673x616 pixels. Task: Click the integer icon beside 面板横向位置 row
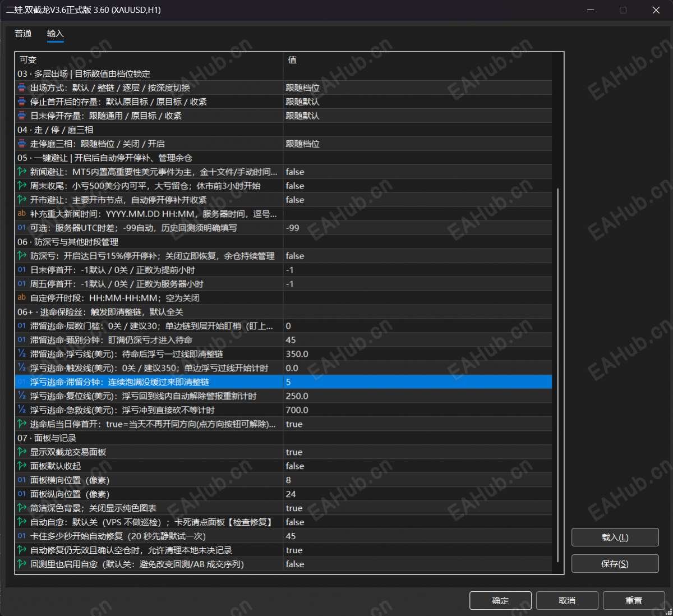click(x=22, y=480)
